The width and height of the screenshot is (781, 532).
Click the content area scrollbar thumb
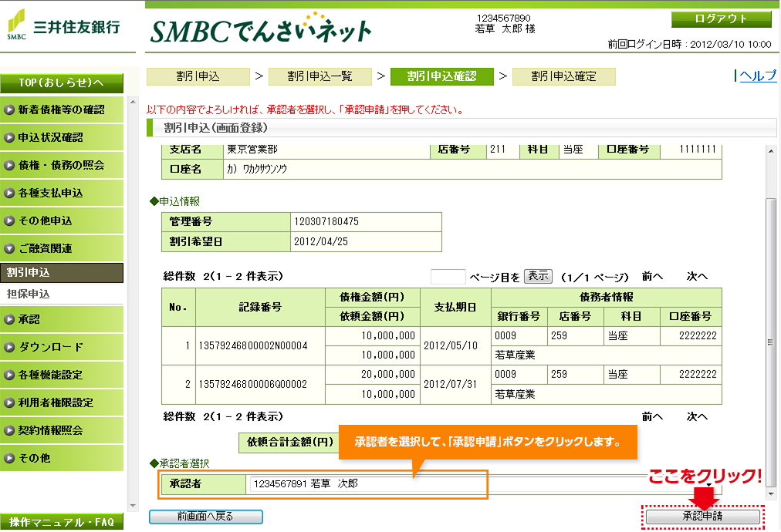pos(771,342)
